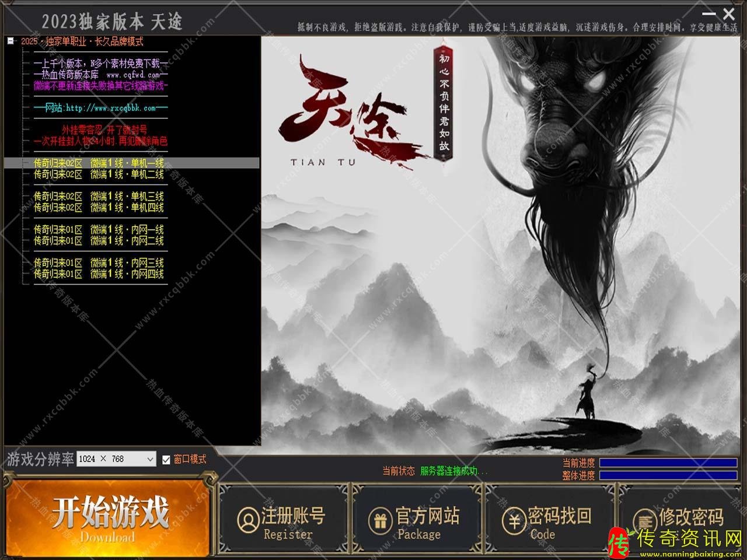Select server 传奇归来01区 微端1线·内网四线
The height and width of the screenshot is (560, 747).
(x=99, y=274)
